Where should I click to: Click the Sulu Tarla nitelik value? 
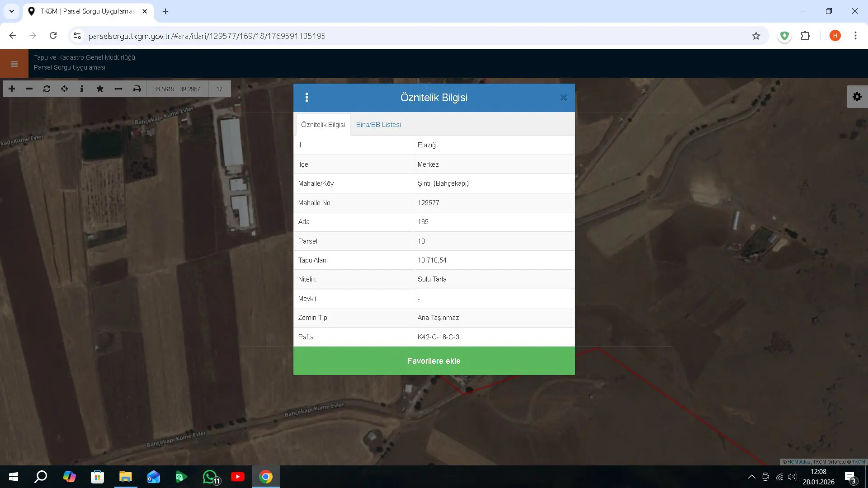[x=432, y=279]
